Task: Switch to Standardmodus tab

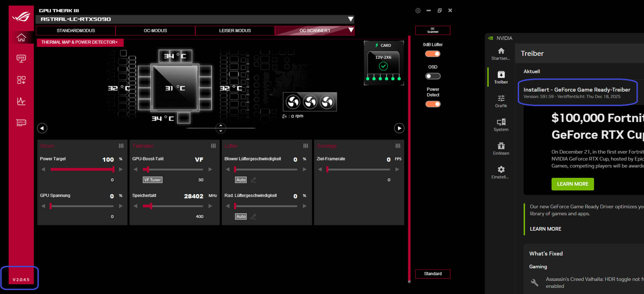Action: point(76,30)
